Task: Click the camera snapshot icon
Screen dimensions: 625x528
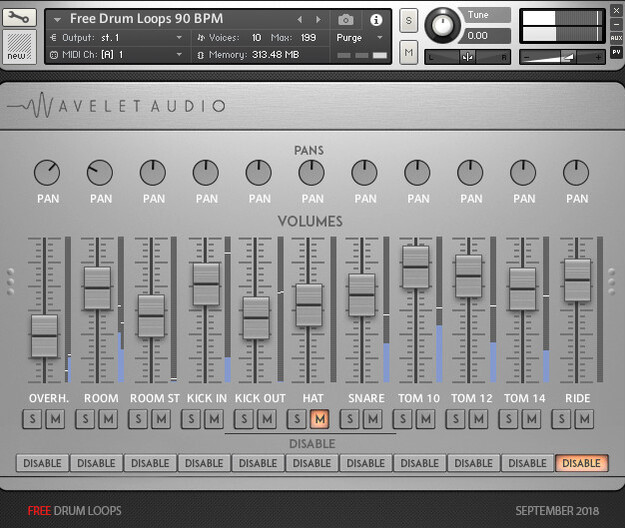Action: tap(346, 20)
